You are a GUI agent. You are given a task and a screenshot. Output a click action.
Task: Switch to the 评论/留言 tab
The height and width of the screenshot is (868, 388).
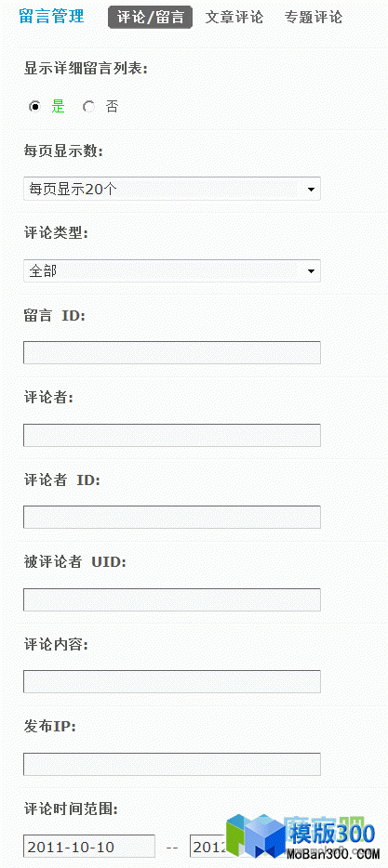point(150,17)
